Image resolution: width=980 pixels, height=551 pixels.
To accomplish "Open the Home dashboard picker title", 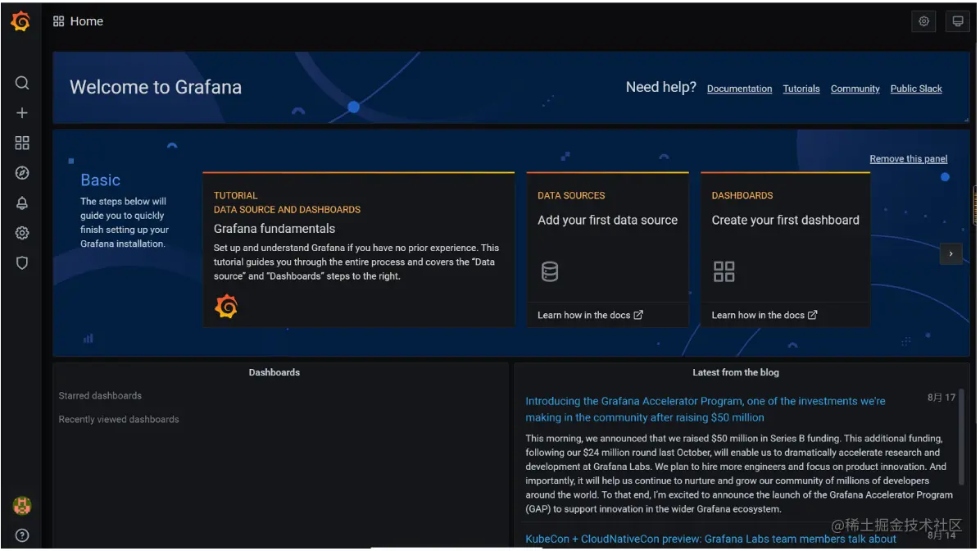I will [87, 21].
